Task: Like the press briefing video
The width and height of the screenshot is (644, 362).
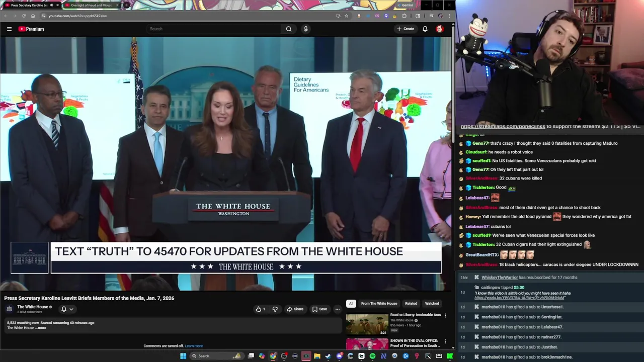Action: tap(260, 309)
